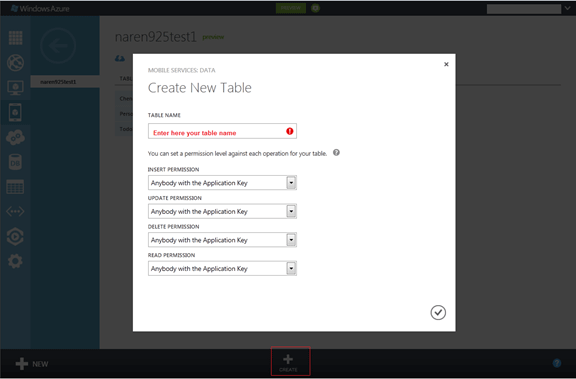Open the Insert Permission dropdown
Viewport: 576px width, 379px height.
coord(222,183)
